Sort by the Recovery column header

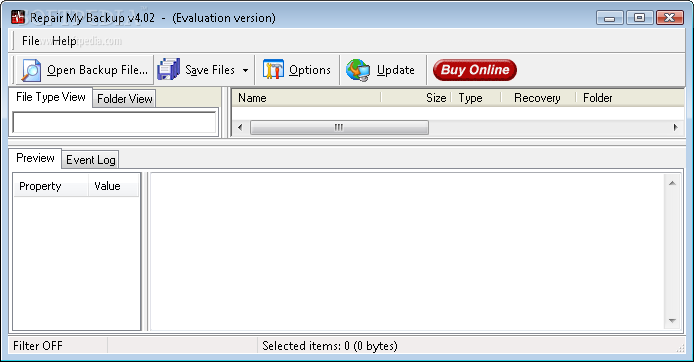pos(538,98)
